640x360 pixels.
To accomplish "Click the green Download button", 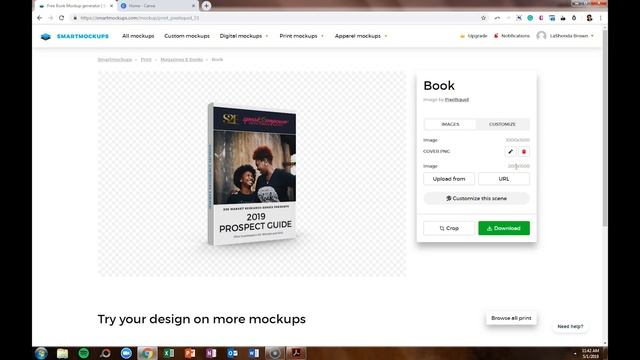I will [x=504, y=228].
